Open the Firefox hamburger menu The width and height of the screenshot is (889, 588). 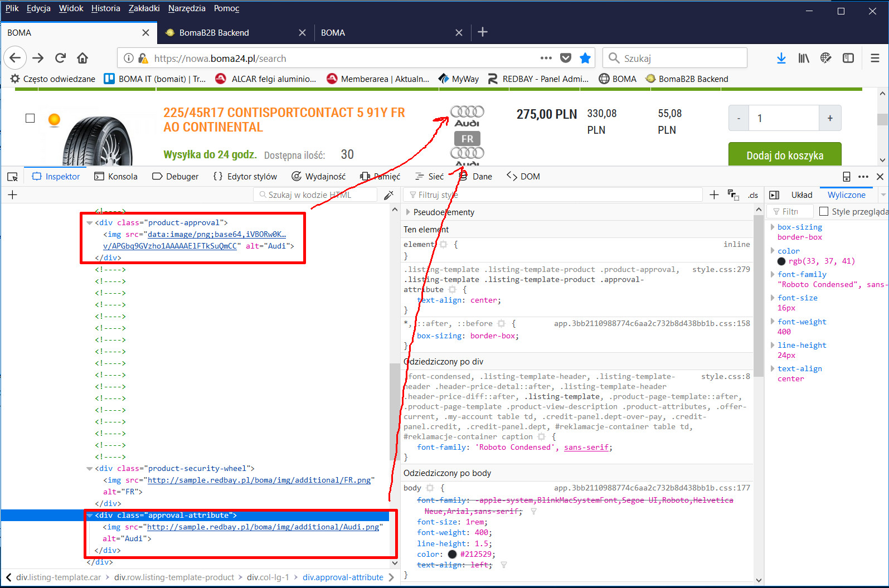click(875, 58)
